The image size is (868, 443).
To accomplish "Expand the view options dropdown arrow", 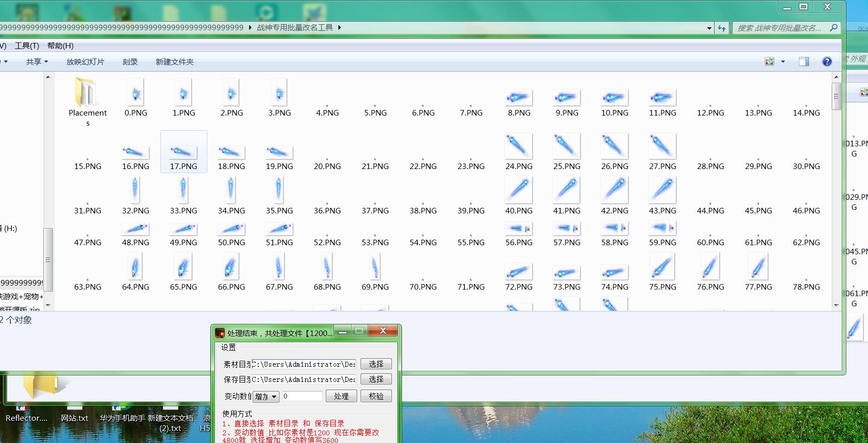I will coord(783,62).
